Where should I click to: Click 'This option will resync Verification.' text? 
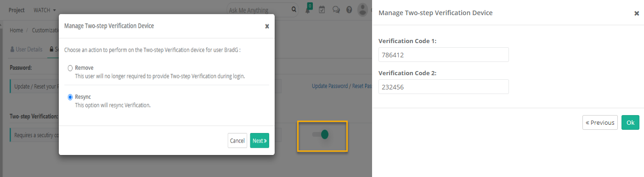(113, 105)
